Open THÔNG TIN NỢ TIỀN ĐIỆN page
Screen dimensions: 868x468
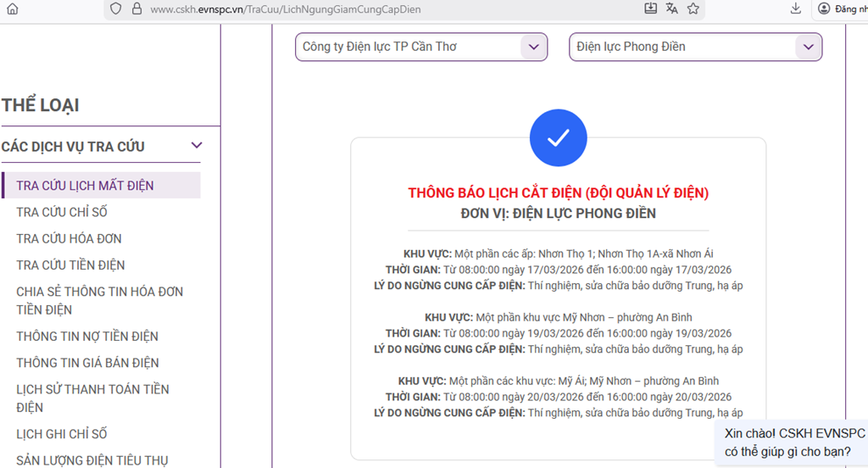click(87, 337)
